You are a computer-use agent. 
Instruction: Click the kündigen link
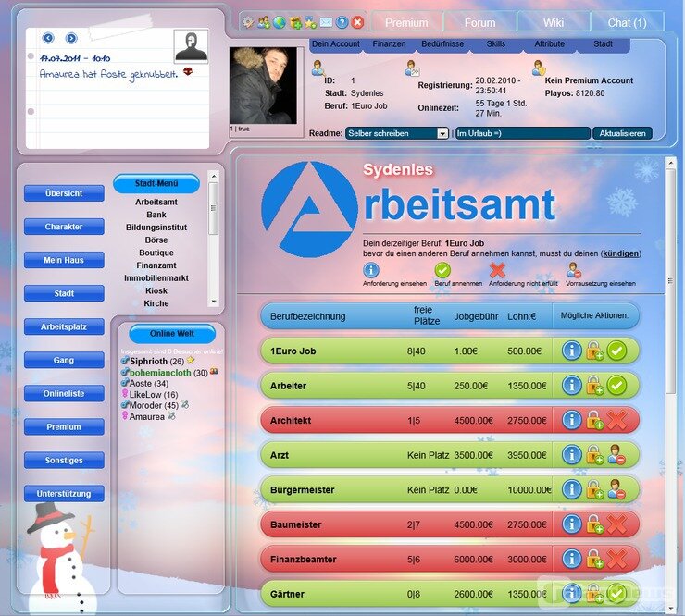click(x=620, y=253)
